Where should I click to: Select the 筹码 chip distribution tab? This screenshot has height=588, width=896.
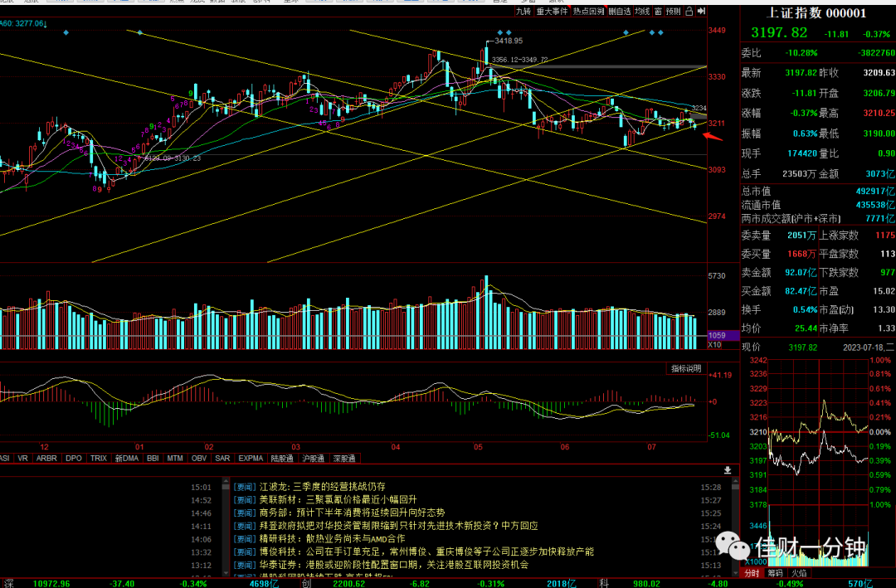776,573
